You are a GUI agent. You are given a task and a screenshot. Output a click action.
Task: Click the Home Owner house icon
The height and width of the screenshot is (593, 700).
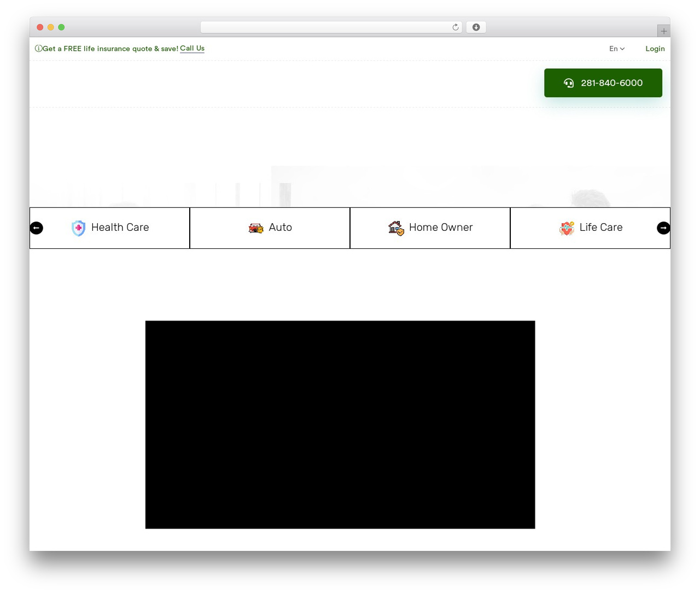(x=396, y=228)
